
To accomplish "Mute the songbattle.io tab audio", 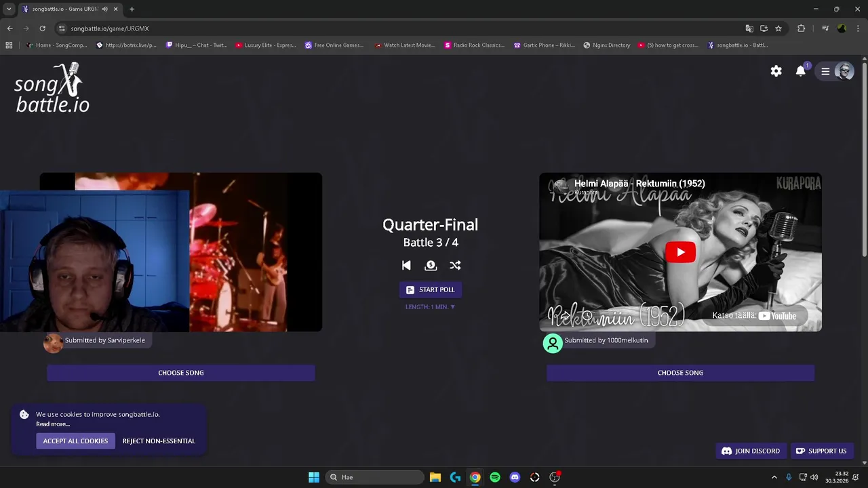I will click(x=104, y=9).
